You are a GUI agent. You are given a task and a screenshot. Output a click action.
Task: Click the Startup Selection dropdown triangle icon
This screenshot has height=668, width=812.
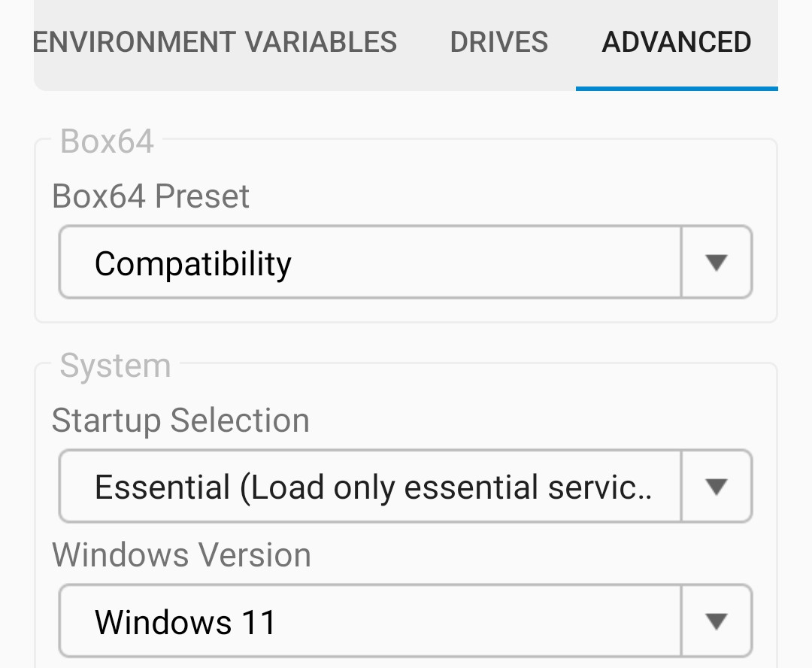click(716, 486)
